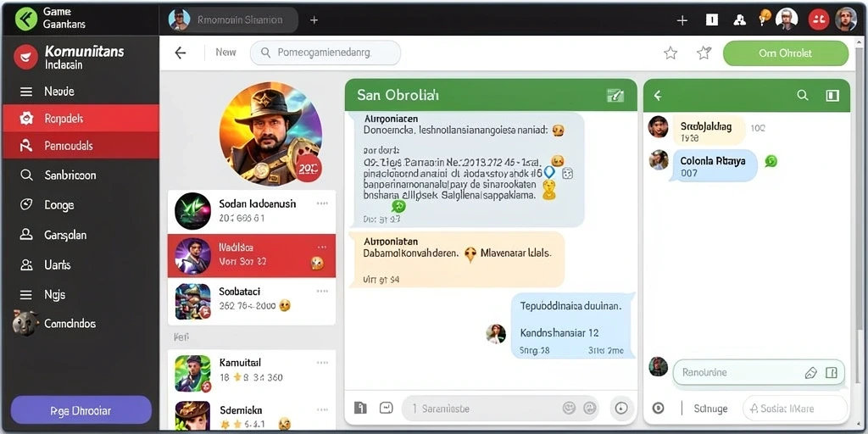Open the Garsolan sidebar item

pyautogui.click(x=81, y=235)
